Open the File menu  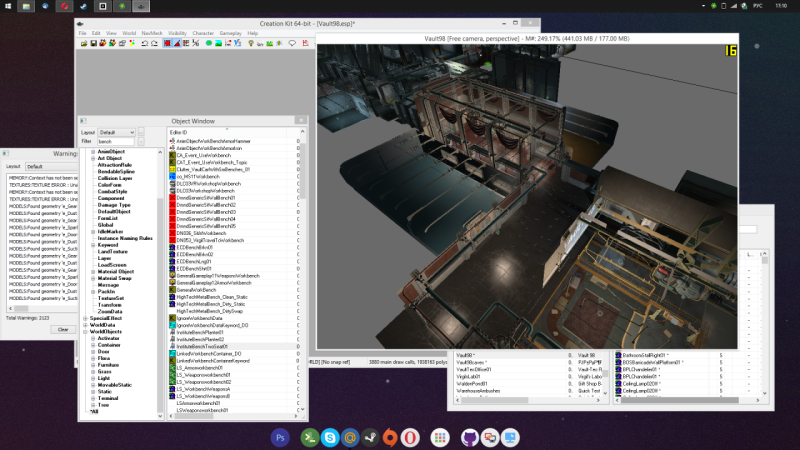[x=83, y=33]
